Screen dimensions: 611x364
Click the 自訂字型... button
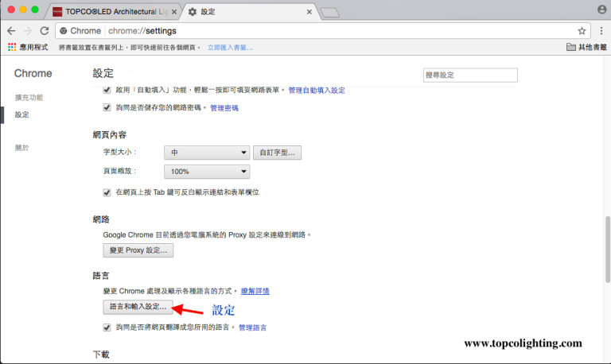(x=277, y=153)
